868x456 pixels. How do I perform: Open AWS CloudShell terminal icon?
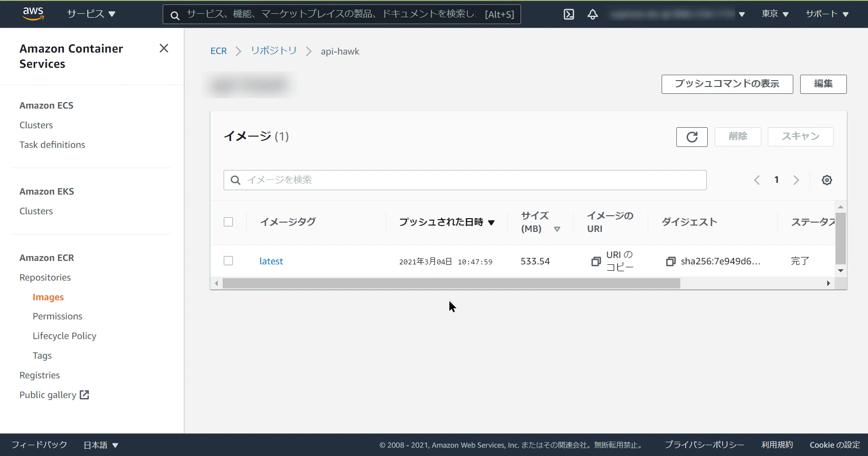tap(569, 14)
